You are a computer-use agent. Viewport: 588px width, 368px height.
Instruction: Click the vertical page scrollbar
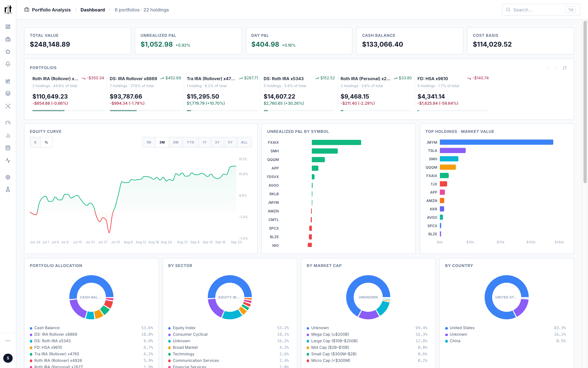585,102
